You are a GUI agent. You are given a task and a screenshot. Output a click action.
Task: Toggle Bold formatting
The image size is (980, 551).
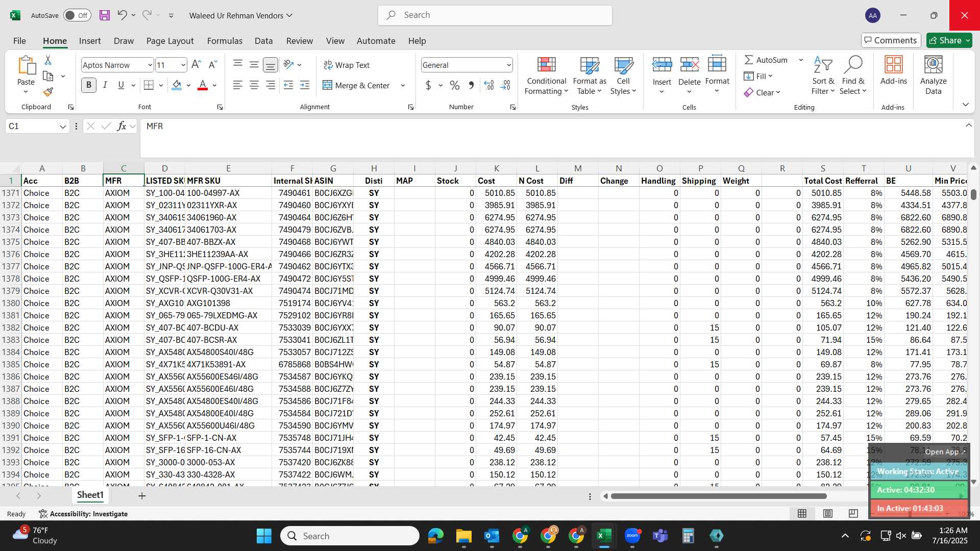[x=89, y=85]
